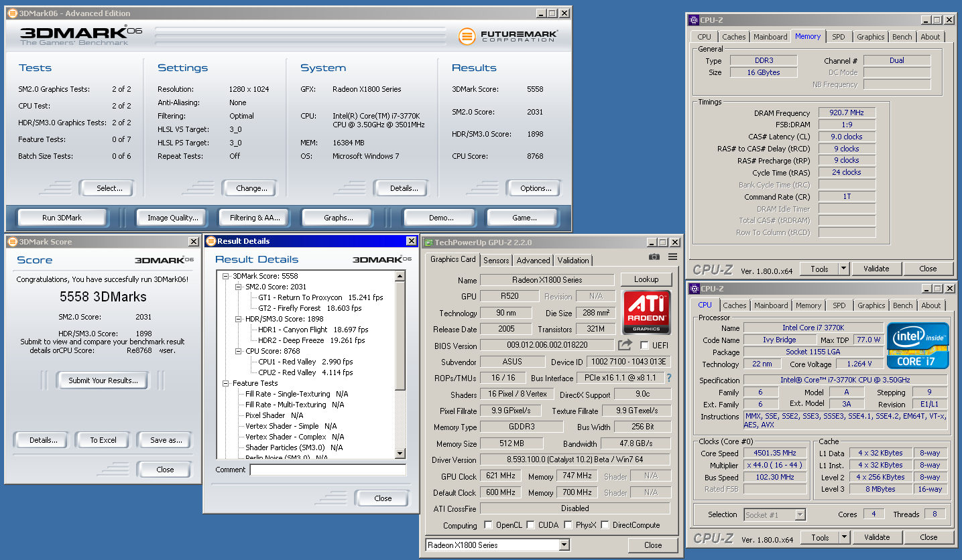Open the Radeon X1800 Series card dropdown
Image resolution: width=962 pixels, height=560 pixels.
(x=564, y=545)
